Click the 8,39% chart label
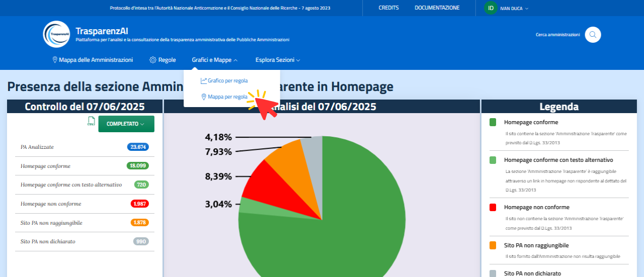 pyautogui.click(x=218, y=176)
